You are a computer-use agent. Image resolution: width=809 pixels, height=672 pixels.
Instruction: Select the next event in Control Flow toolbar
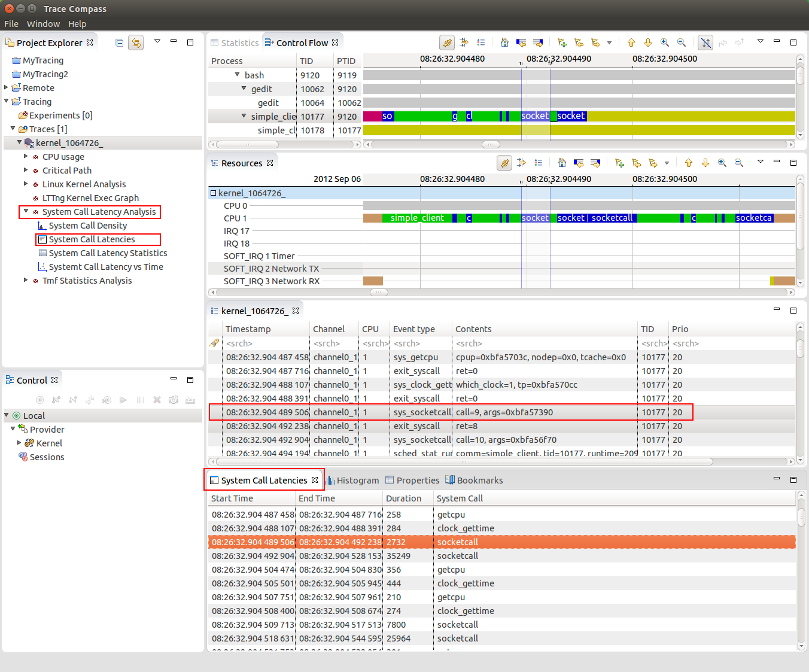[x=538, y=42]
